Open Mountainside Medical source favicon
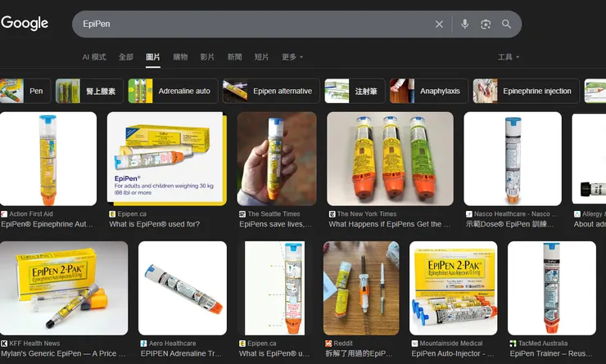The image size is (606, 364). (x=414, y=344)
